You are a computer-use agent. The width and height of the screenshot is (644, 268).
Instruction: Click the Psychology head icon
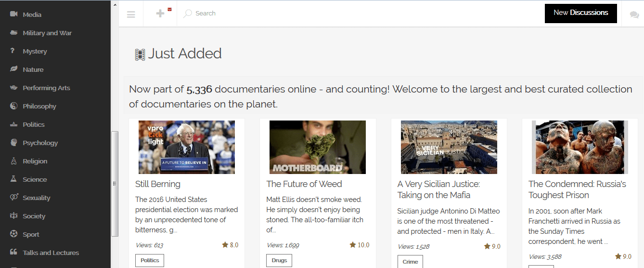tap(13, 143)
